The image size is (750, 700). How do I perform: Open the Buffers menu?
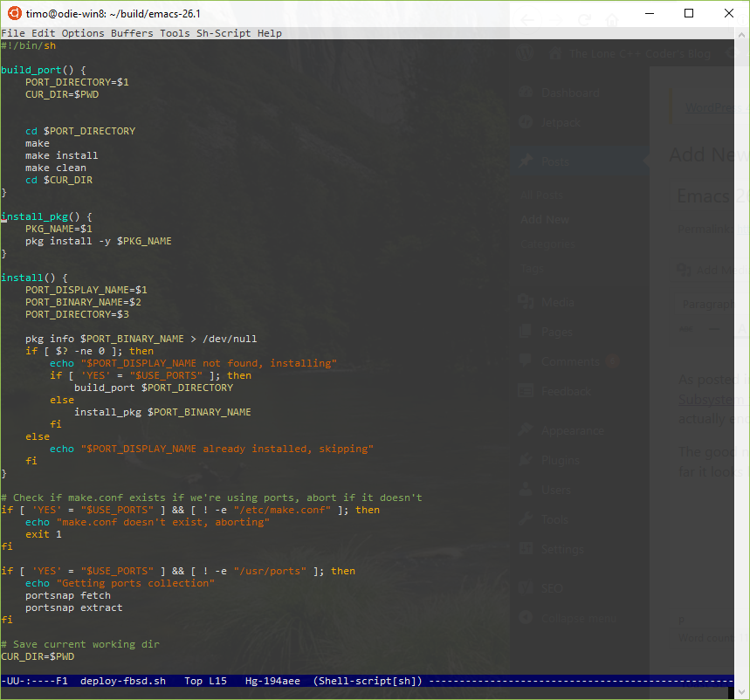pyautogui.click(x=132, y=33)
